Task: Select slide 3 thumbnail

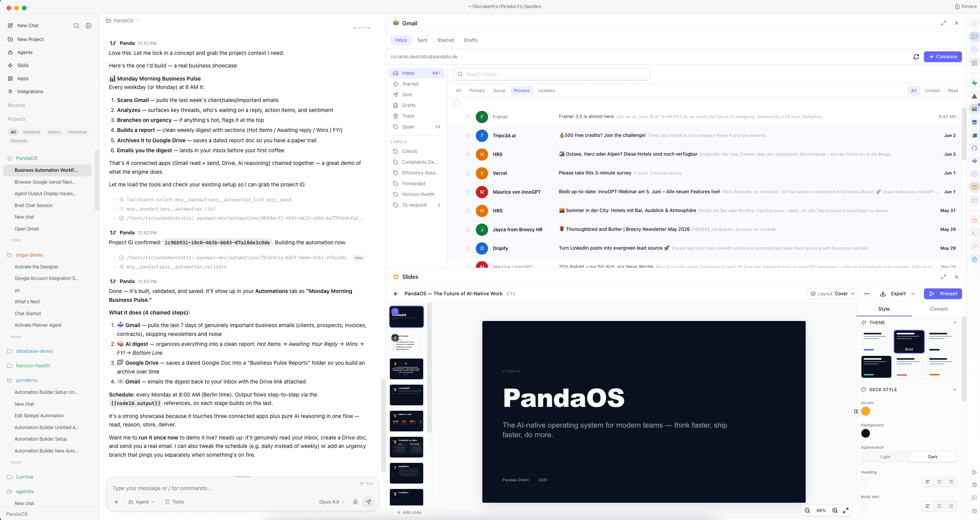Action: tap(406, 369)
